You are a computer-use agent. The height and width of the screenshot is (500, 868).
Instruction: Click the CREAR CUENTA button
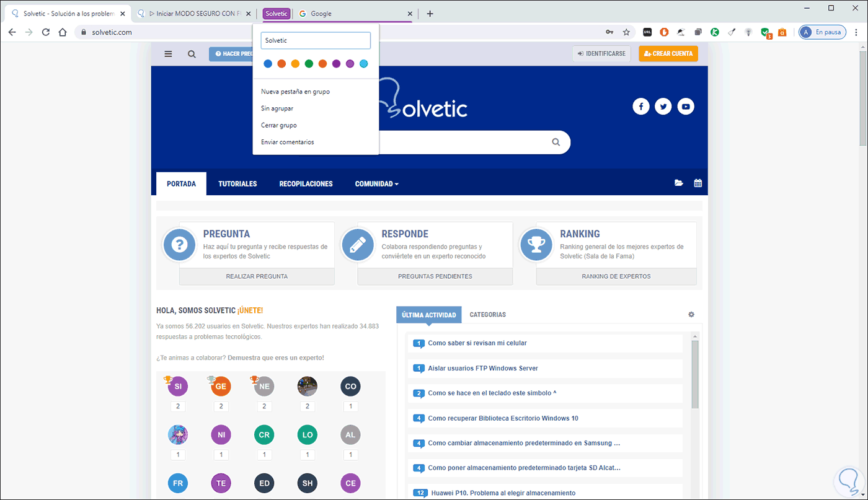(668, 54)
